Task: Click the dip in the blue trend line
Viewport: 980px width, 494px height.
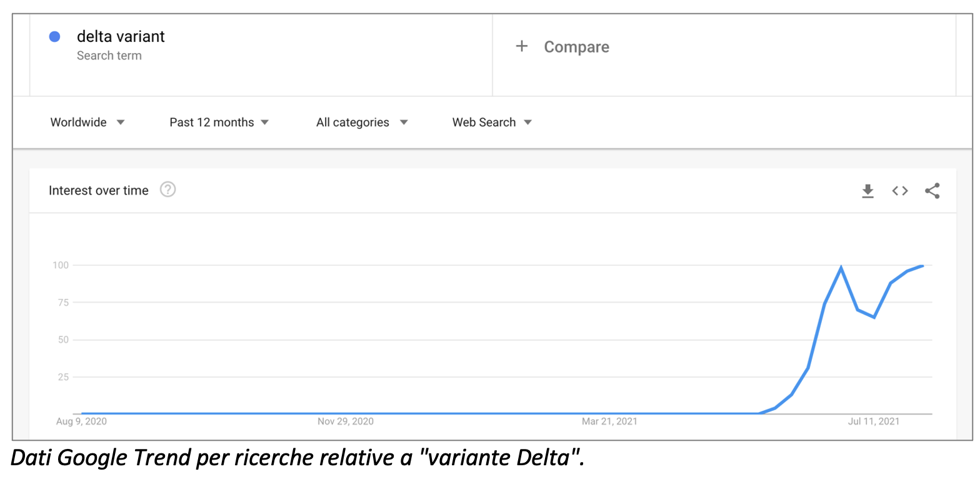Action: click(x=874, y=317)
